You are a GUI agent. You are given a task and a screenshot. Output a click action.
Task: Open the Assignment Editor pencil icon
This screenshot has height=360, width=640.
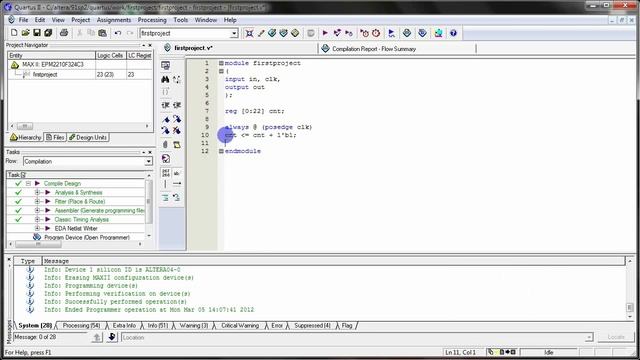coord(261,33)
